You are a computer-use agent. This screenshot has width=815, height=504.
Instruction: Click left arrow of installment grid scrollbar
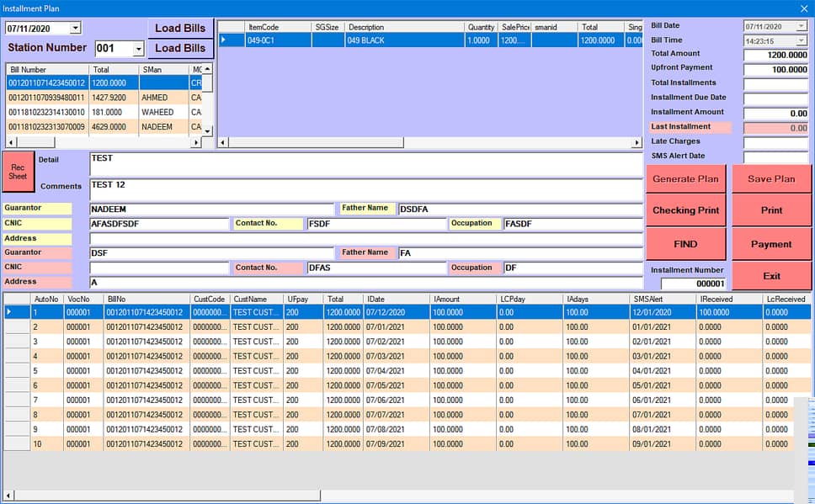pyautogui.click(x=8, y=496)
